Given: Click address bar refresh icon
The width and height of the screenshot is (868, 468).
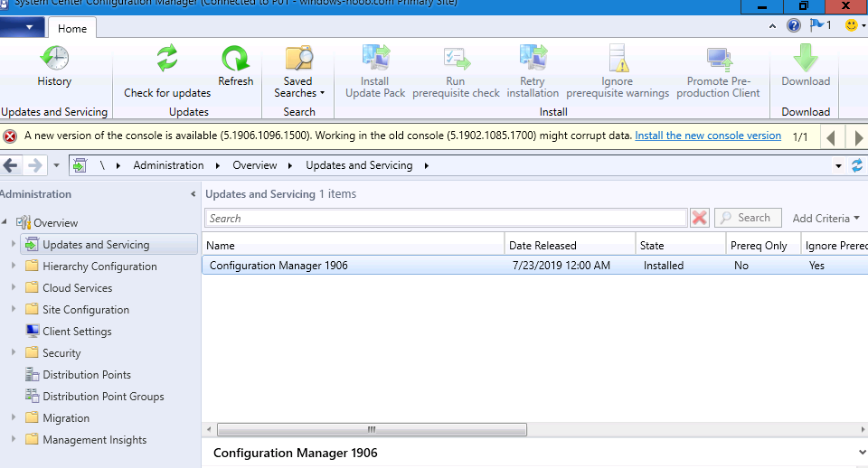Looking at the screenshot, I should coord(857,165).
